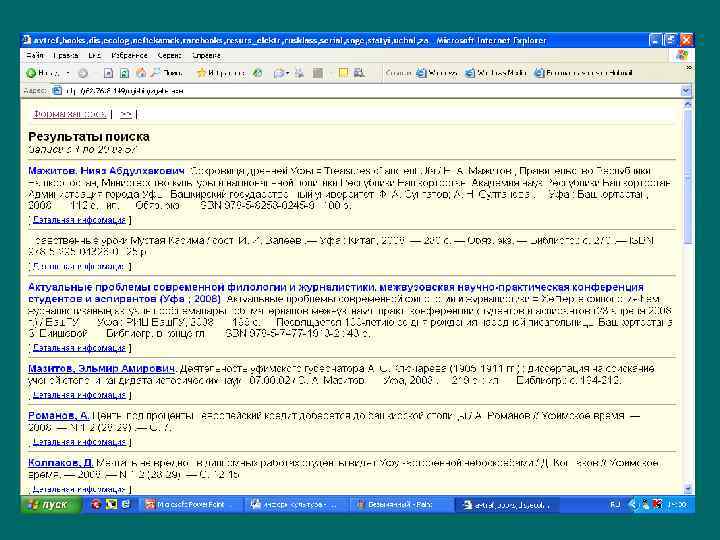This screenshot has height=540, width=720.
Task: Expand the address bar dropdown arrow
Action: [x=686, y=91]
